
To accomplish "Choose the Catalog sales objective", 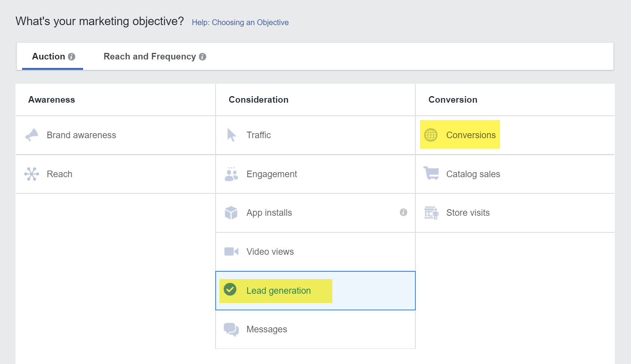I will [515, 174].
